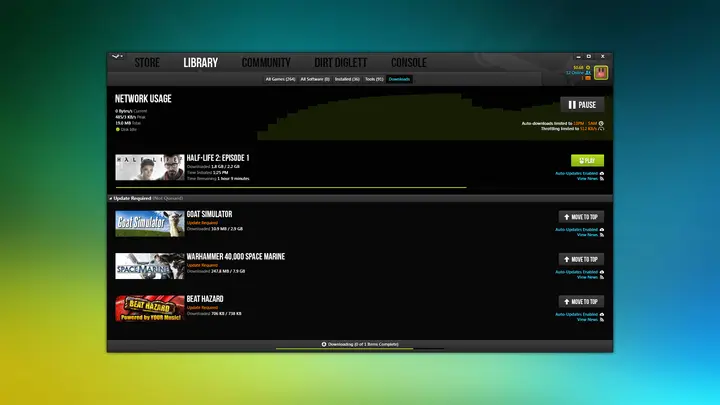Click the Half-Life 2: Episode 1 title

tap(218, 158)
